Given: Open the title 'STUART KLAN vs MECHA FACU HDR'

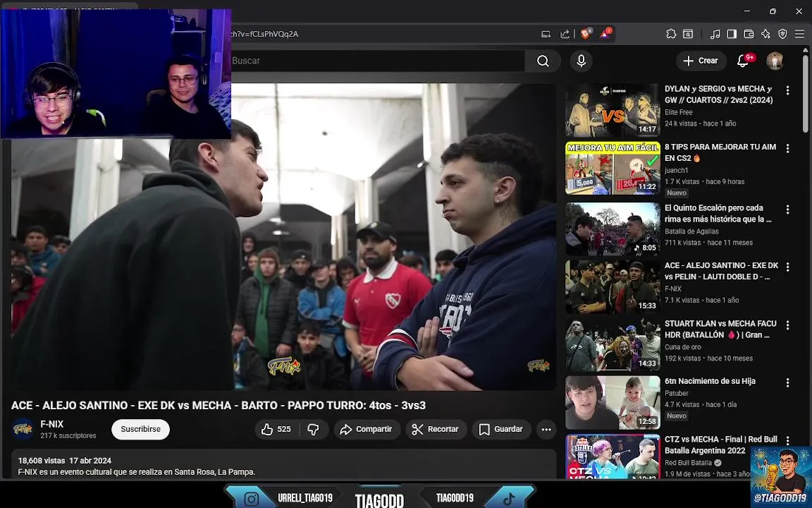Looking at the screenshot, I should [x=720, y=329].
